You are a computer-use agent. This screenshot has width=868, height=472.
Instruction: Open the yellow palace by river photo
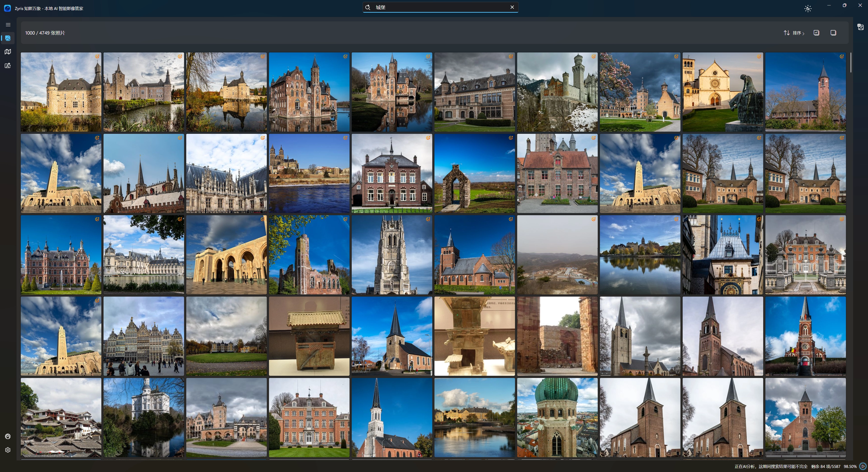pos(474,418)
